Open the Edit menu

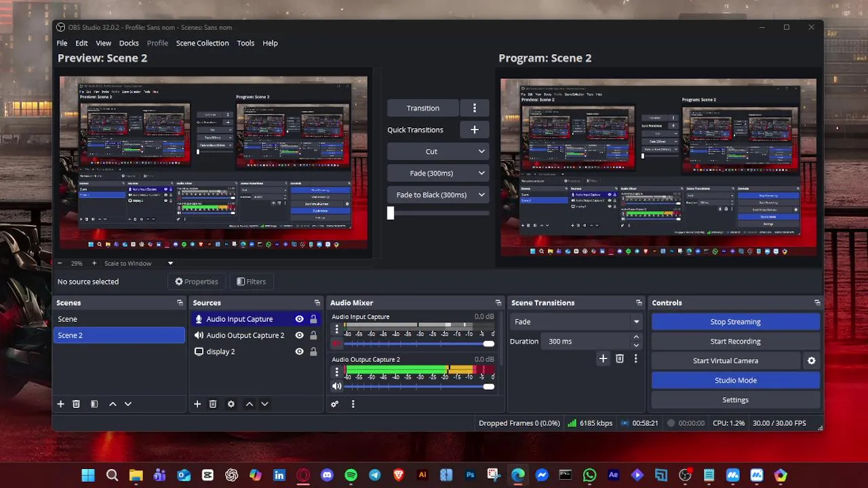(81, 43)
